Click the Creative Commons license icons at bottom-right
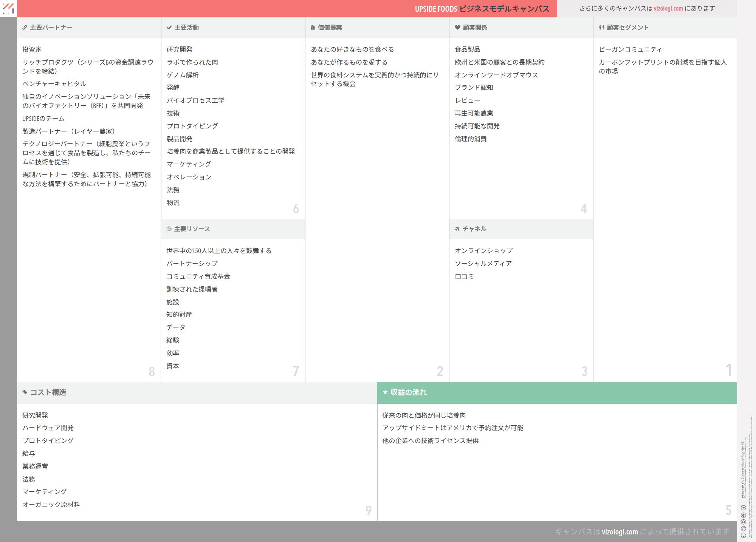The width and height of the screenshot is (756, 542). [x=743, y=521]
